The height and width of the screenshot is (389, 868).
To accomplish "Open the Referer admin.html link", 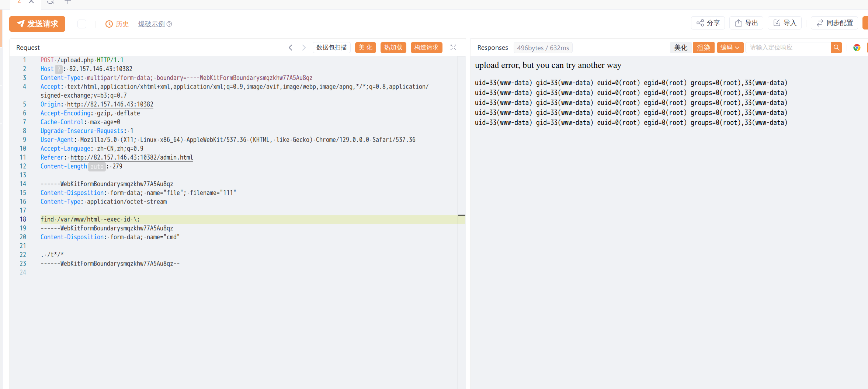I will coord(132,157).
